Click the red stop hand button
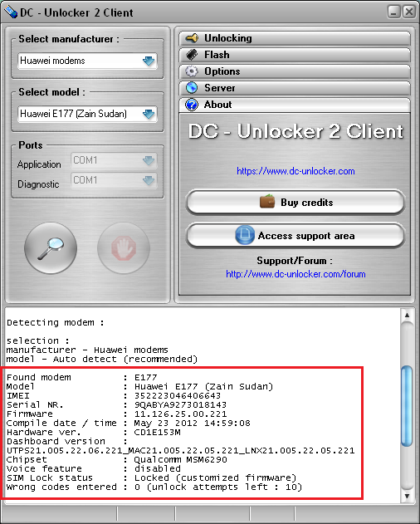The height and width of the screenshot is (524, 420). (x=124, y=248)
